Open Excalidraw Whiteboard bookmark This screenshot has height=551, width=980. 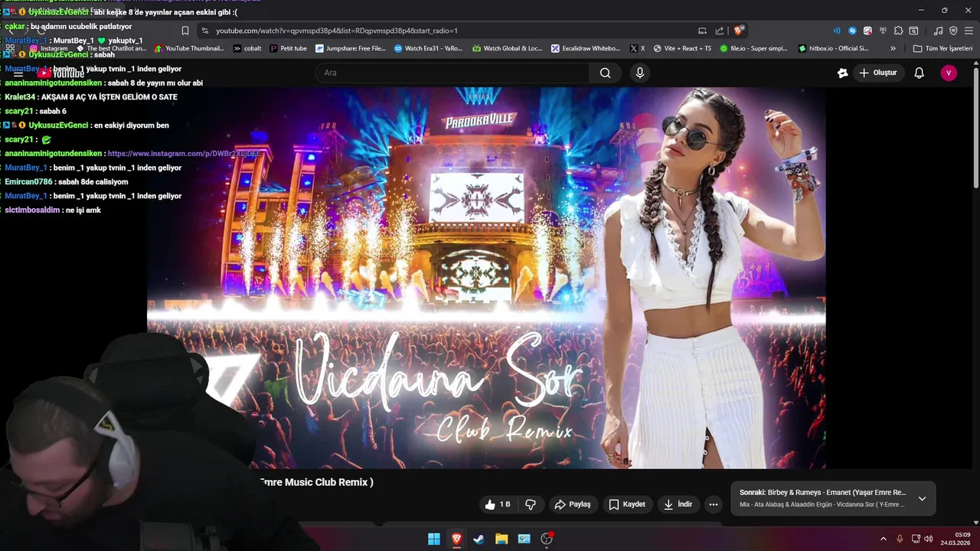[586, 48]
